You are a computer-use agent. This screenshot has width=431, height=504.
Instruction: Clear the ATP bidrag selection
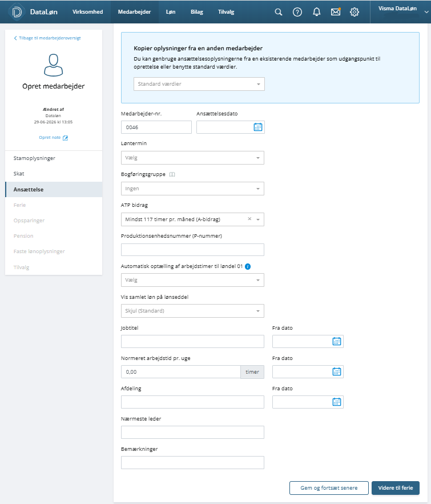pos(249,219)
